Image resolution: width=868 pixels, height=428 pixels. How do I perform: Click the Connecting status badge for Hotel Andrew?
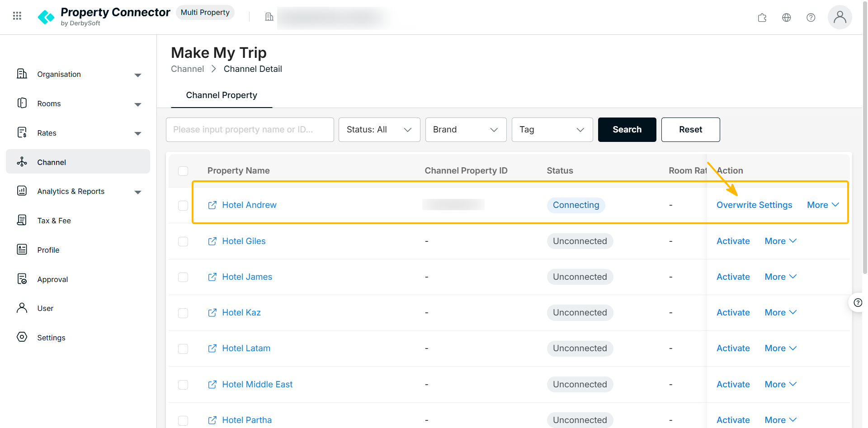coord(576,205)
